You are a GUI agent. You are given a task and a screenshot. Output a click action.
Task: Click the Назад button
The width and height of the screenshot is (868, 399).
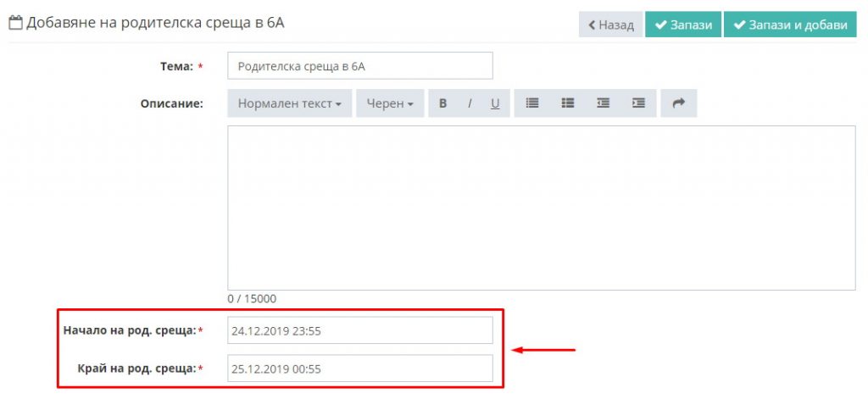pos(610,25)
